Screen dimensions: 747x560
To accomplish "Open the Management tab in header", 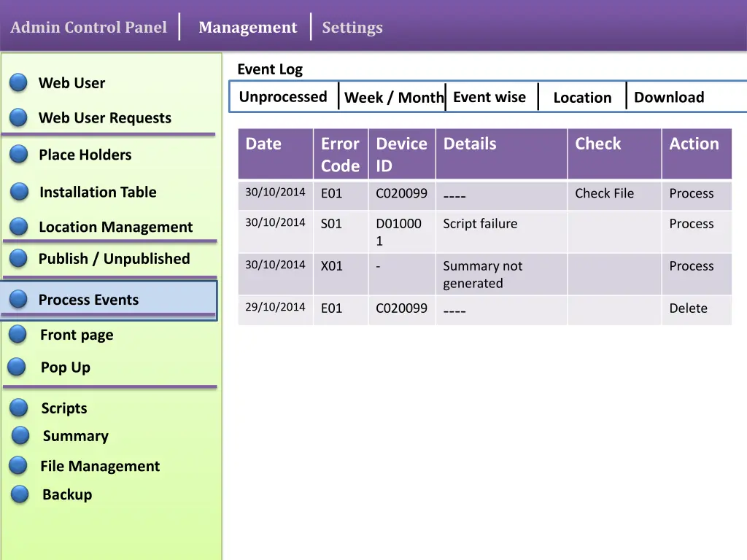I will (247, 28).
